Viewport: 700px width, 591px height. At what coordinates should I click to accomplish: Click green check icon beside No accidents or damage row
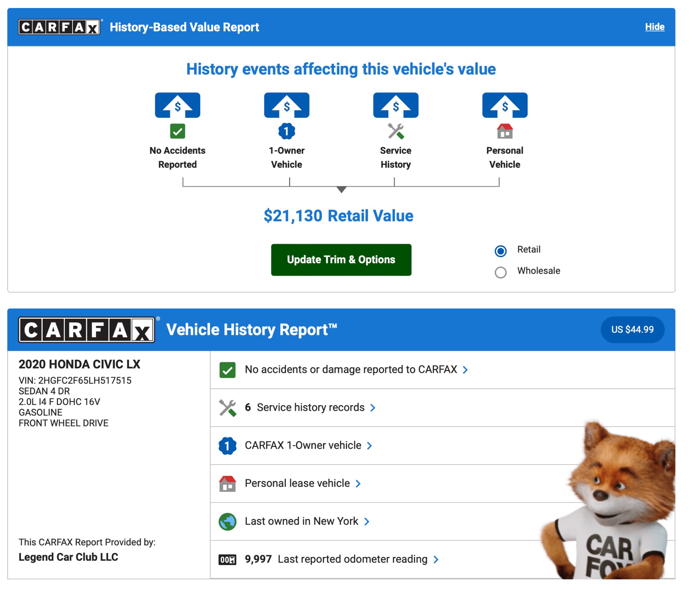(227, 370)
